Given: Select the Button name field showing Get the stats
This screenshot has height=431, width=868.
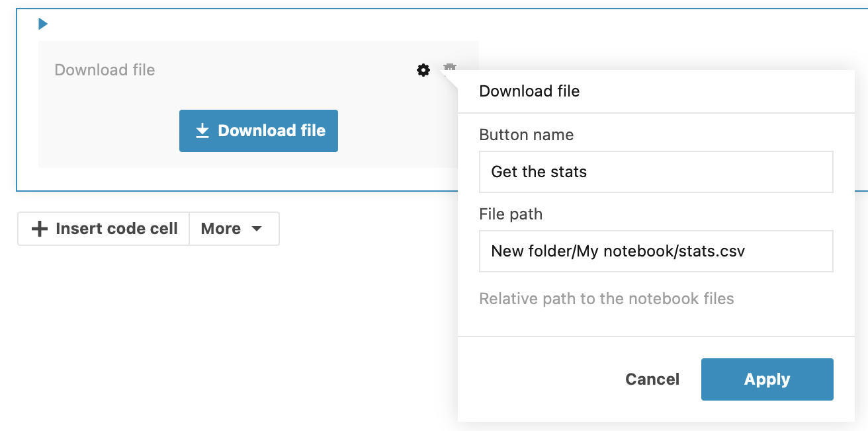Looking at the screenshot, I should 656,172.
